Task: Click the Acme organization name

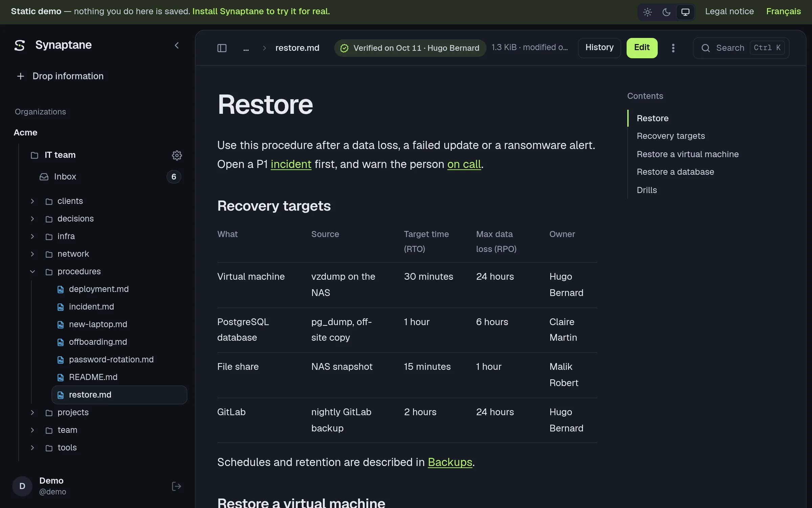Action: tap(25, 133)
